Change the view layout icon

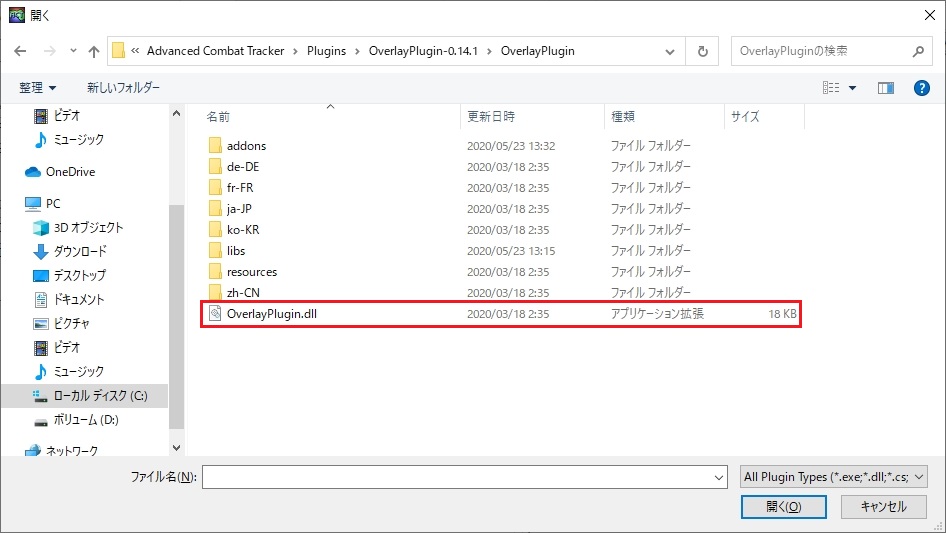coord(831,88)
